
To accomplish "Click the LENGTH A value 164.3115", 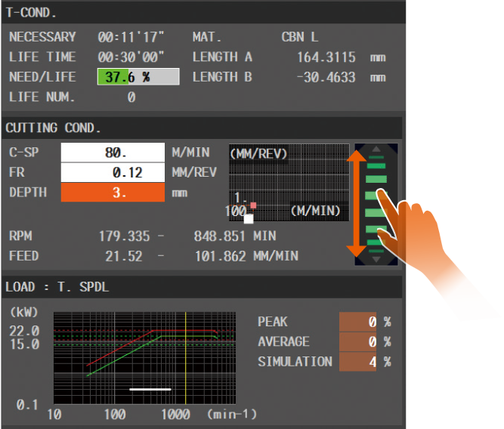I will (328, 57).
